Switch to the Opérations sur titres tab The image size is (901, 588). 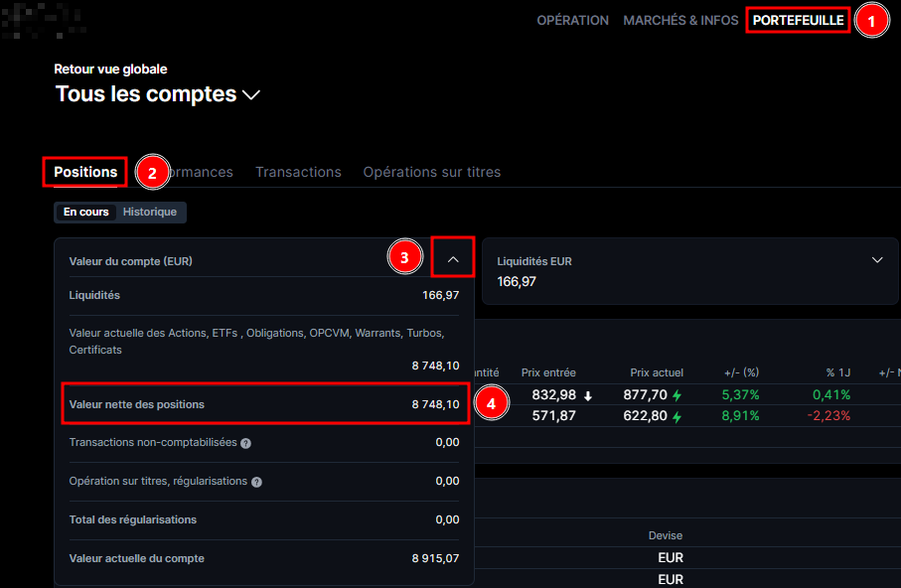click(431, 172)
